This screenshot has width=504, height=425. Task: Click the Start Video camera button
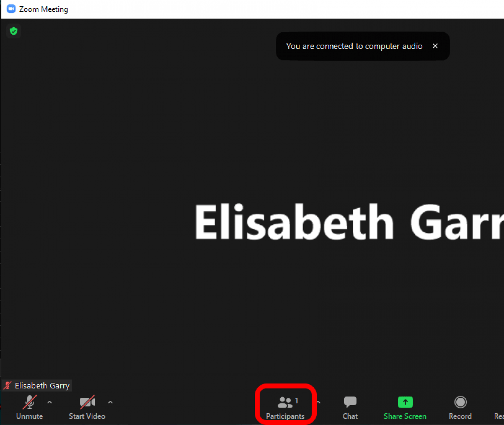click(87, 408)
